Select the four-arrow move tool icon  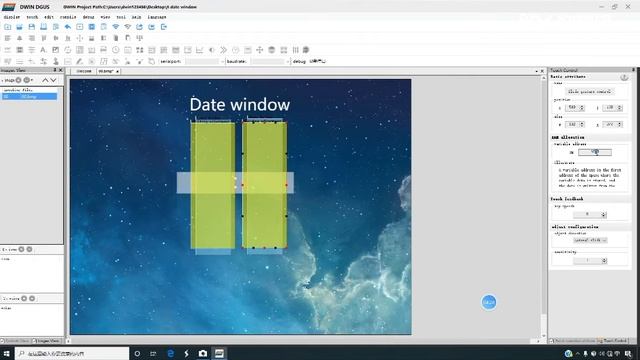[260, 50]
